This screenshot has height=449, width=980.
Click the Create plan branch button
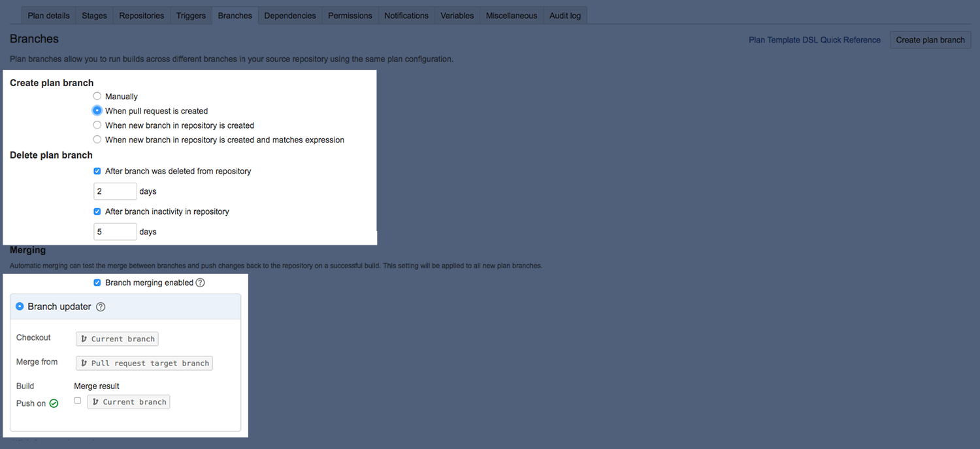tap(930, 40)
